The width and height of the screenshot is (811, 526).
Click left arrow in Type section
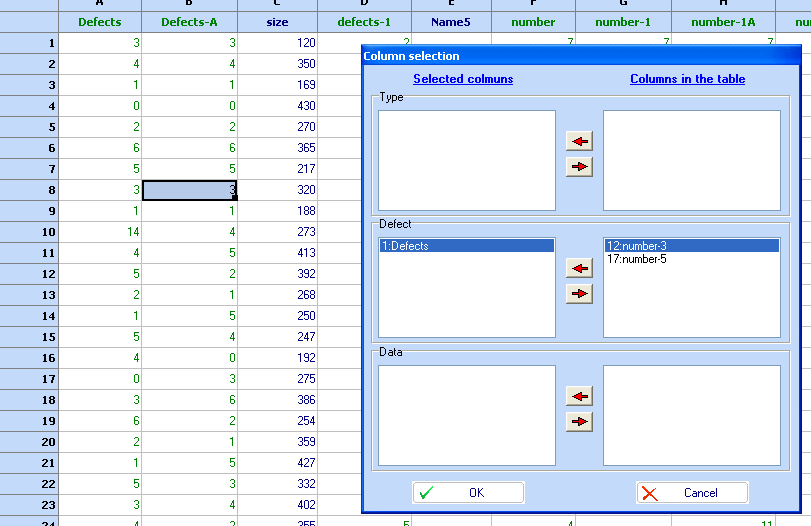pos(579,142)
